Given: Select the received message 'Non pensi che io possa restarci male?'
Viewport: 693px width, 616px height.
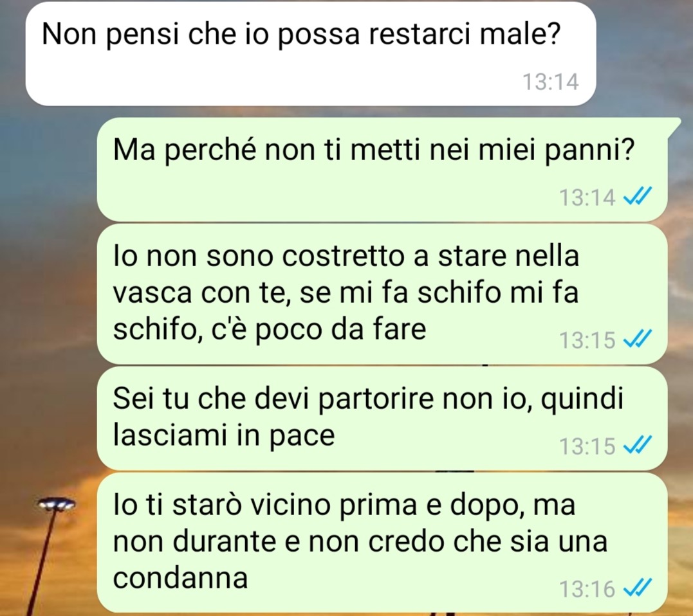Looking at the screenshot, I should pyautogui.click(x=311, y=53).
